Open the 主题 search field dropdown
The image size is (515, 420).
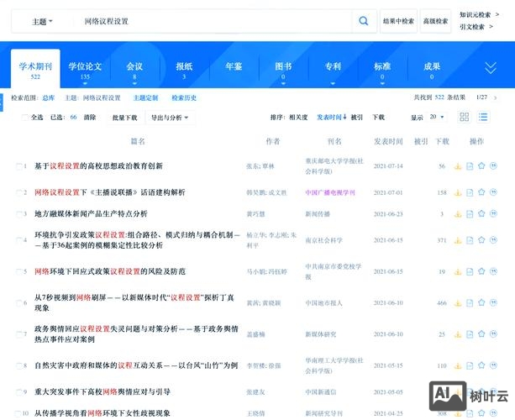click(42, 22)
